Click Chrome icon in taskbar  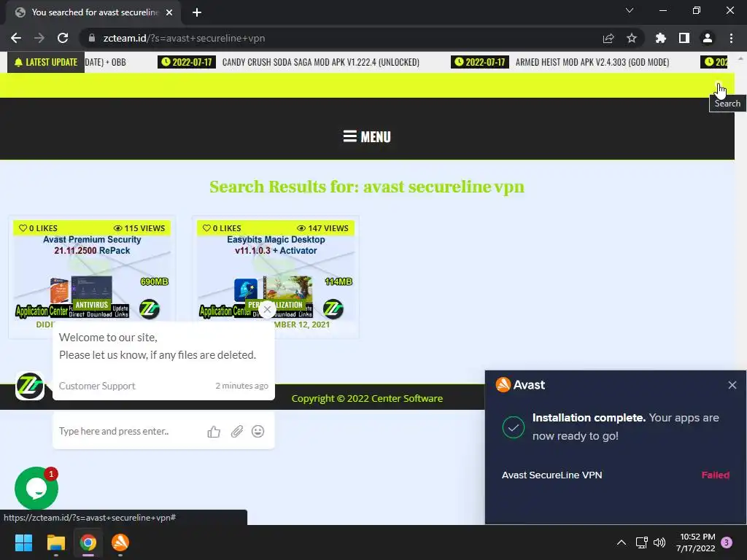click(88, 542)
